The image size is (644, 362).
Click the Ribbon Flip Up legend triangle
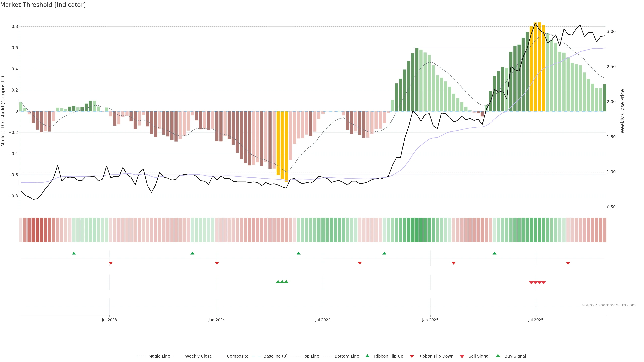[x=367, y=356]
